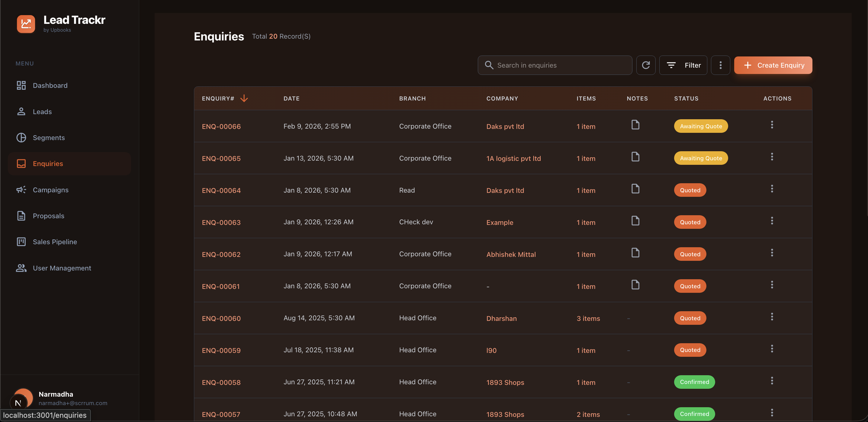Open notes icon for ENQ-00061
Image resolution: width=868 pixels, height=422 pixels.
tap(635, 285)
